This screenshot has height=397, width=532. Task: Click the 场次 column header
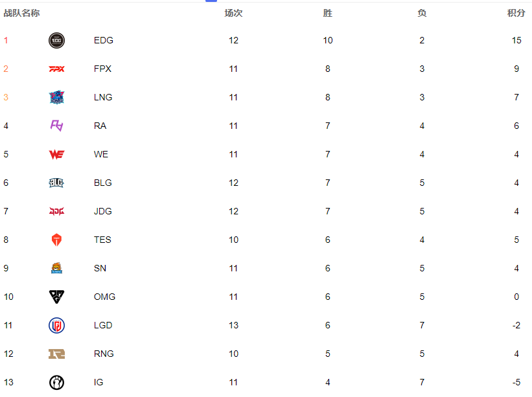click(233, 13)
